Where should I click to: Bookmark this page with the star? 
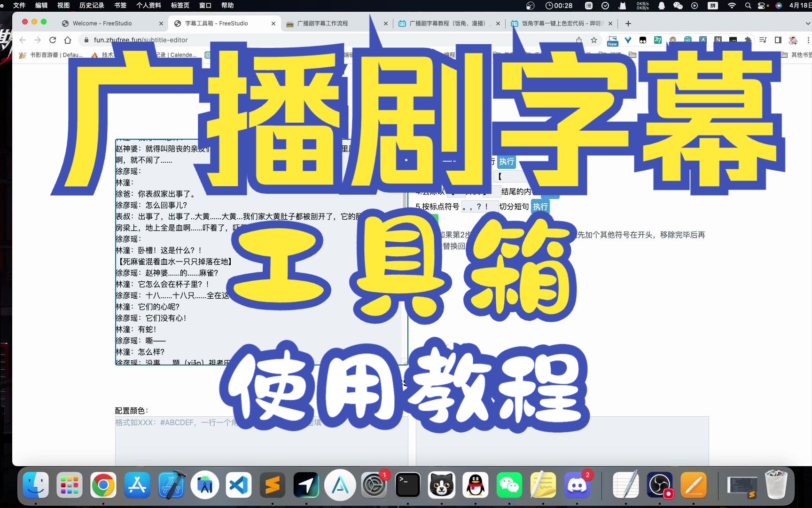594,40
